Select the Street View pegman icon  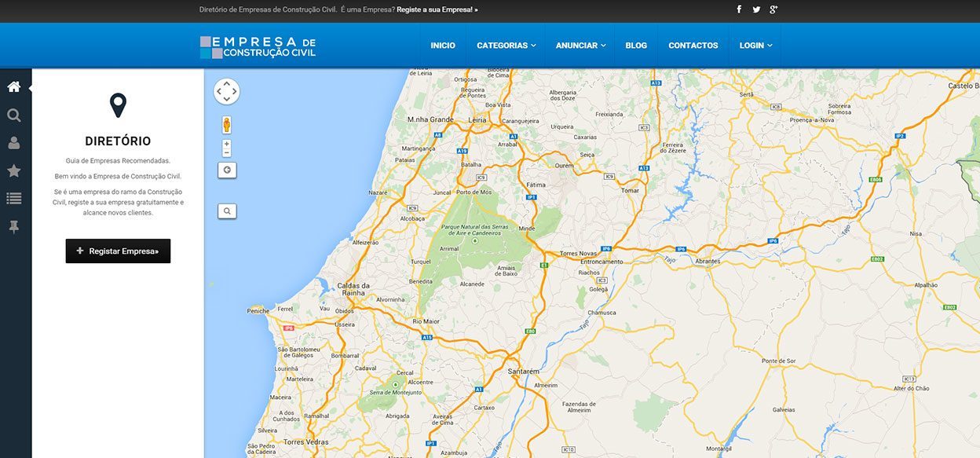(x=226, y=125)
